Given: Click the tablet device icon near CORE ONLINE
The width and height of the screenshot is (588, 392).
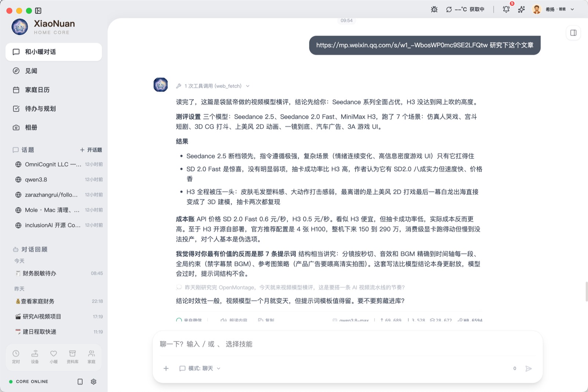Looking at the screenshot, I should point(80,382).
